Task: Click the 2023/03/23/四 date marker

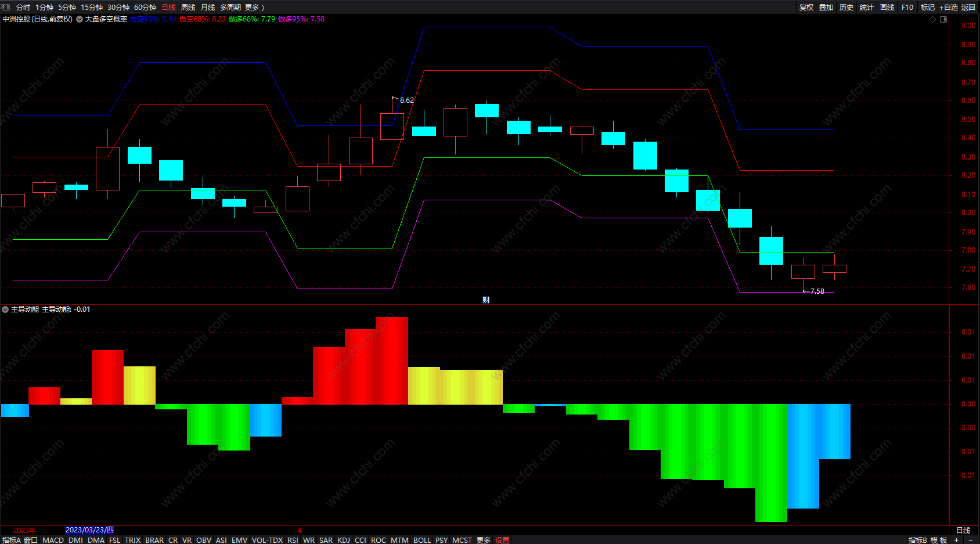Action: [x=89, y=530]
